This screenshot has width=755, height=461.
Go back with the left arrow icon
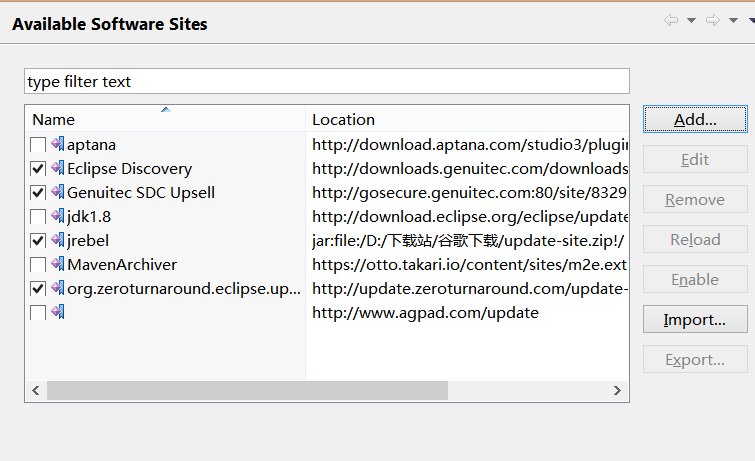[x=671, y=20]
